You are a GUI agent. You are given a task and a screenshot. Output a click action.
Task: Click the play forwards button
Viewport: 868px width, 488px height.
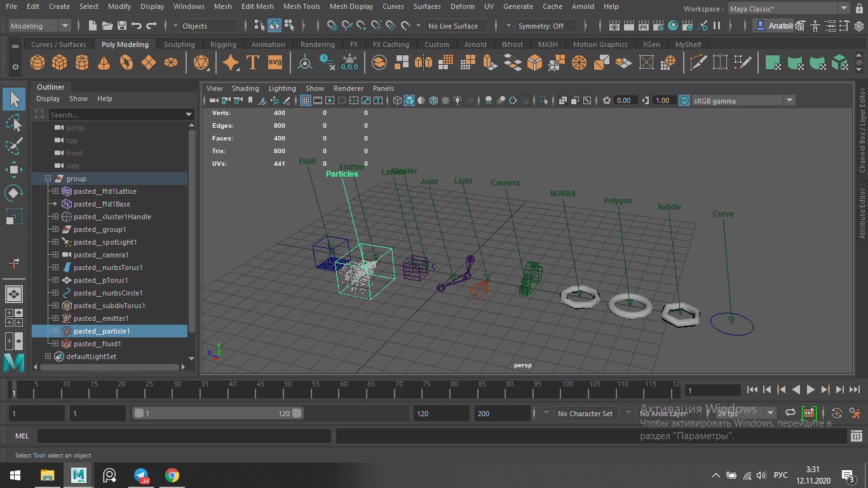click(811, 390)
